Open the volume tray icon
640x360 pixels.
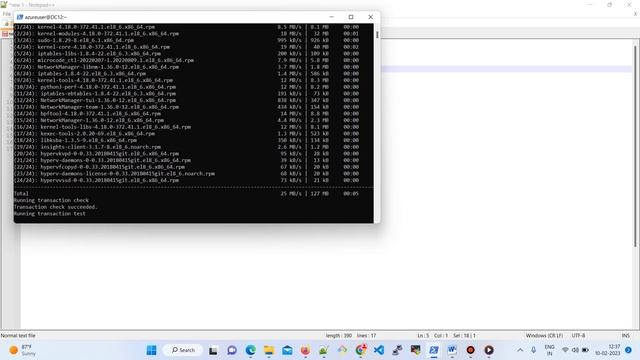[575, 350]
